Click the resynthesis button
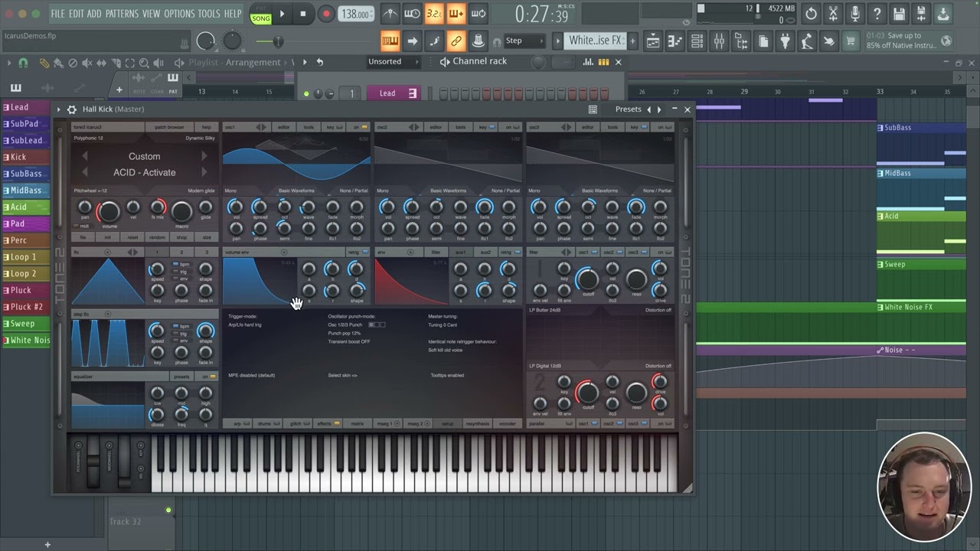980x551 pixels. point(478,423)
